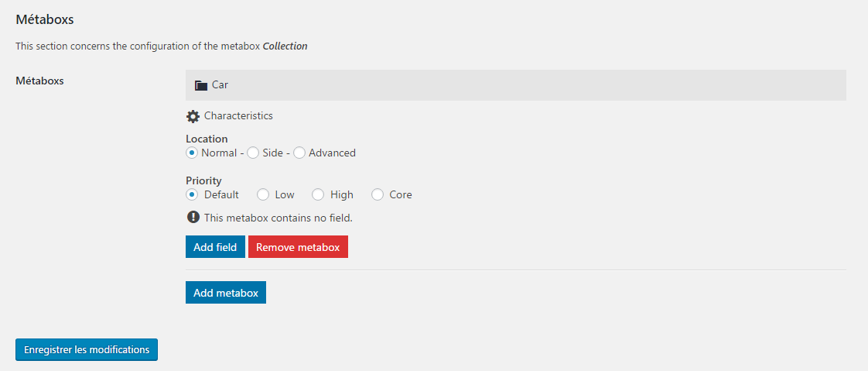Click the Métaboxs section heading
The width and height of the screenshot is (868, 371).
click(x=45, y=20)
